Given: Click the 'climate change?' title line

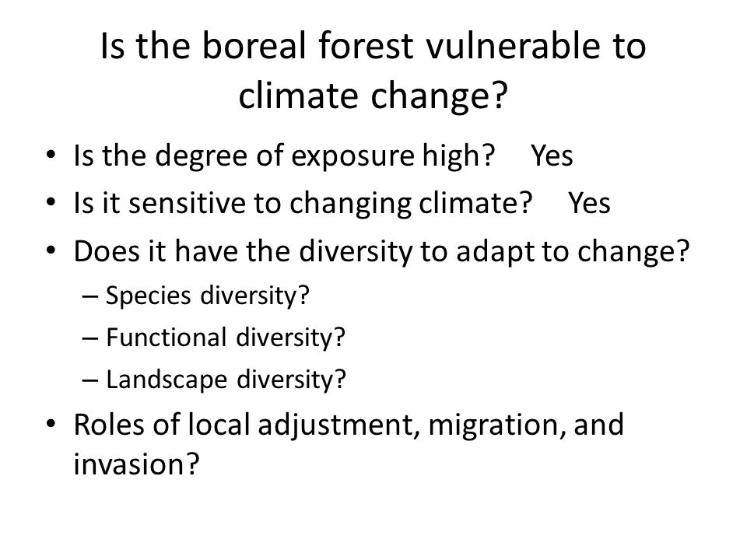Looking at the screenshot, I should click(373, 95).
